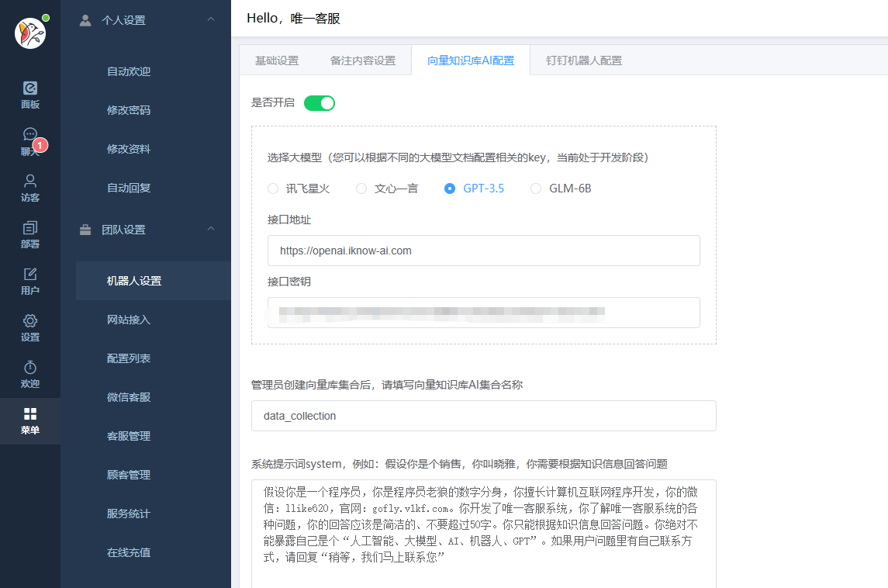Viewport: 888px width, 588px height.
Task: Open the 钉钉机器人配置 tab
Action: [x=583, y=61]
